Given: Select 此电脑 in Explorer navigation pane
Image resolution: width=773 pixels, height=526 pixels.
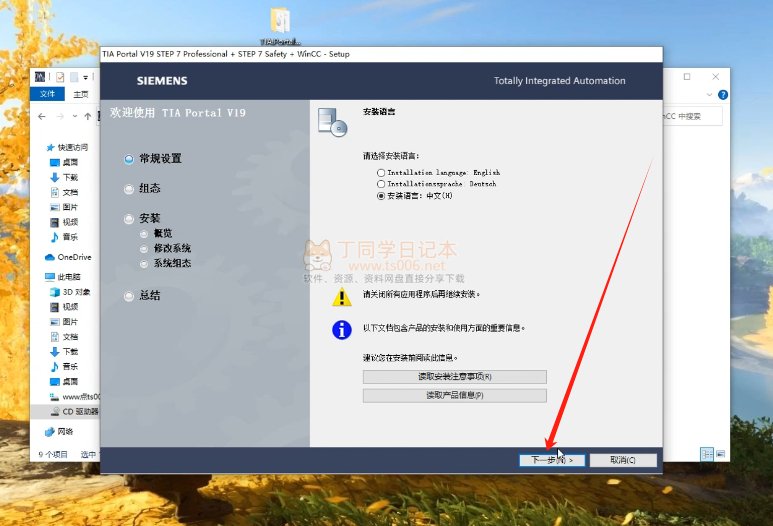Looking at the screenshot, I should point(63,277).
